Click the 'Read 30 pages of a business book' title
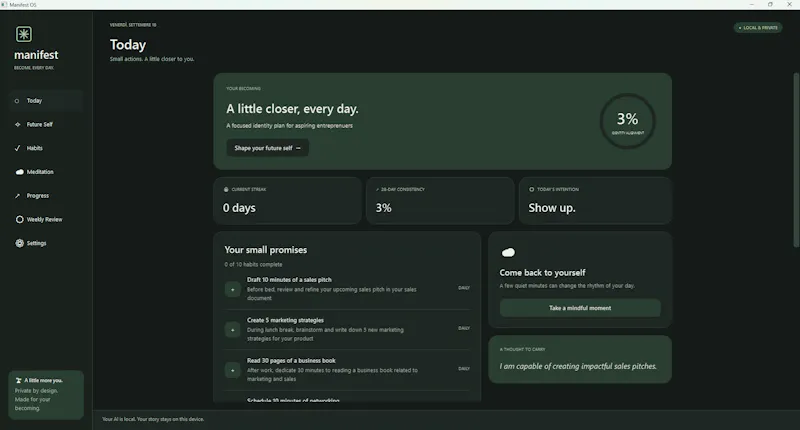This screenshot has height=430, width=800. 291,361
